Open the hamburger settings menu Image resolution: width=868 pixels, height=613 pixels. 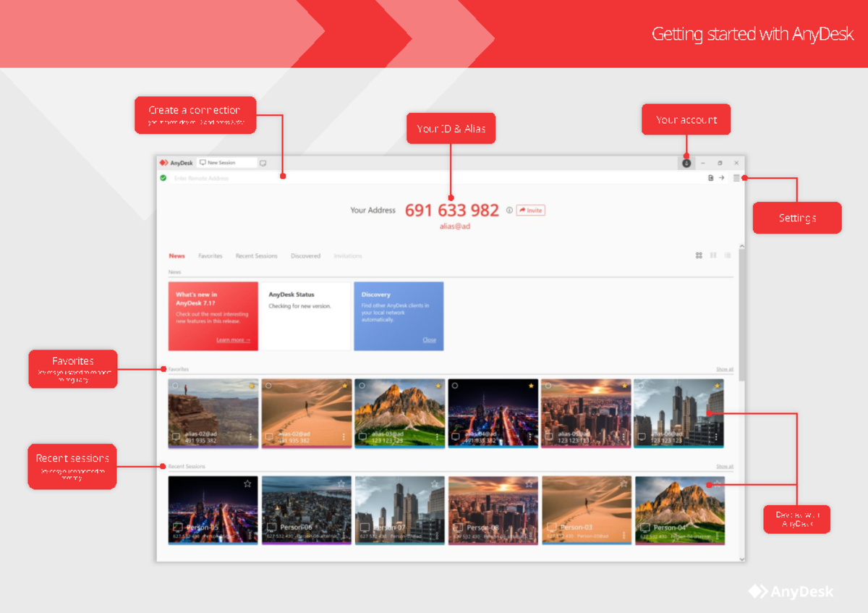point(736,178)
